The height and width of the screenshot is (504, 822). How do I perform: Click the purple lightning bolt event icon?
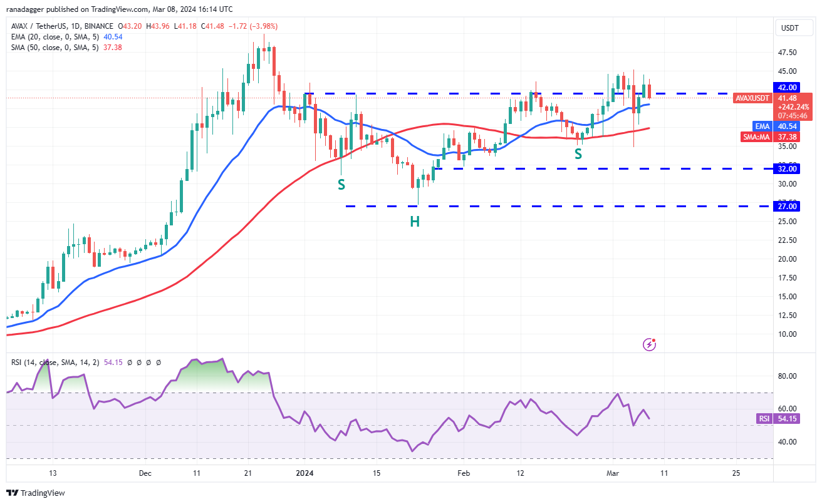[650, 344]
